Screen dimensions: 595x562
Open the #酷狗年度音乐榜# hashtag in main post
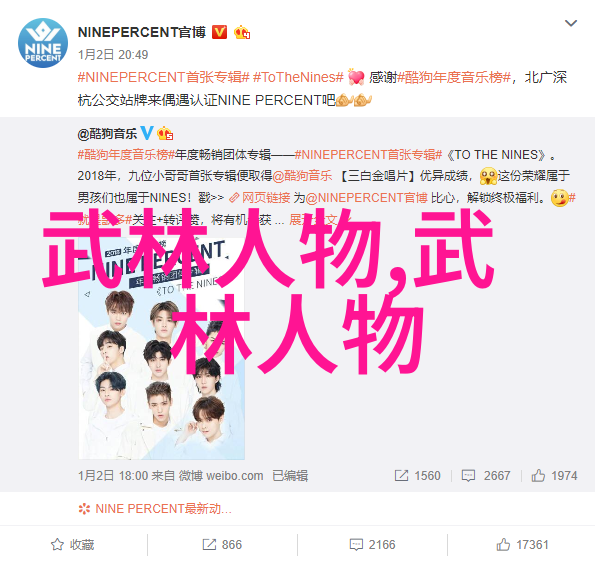(x=454, y=77)
